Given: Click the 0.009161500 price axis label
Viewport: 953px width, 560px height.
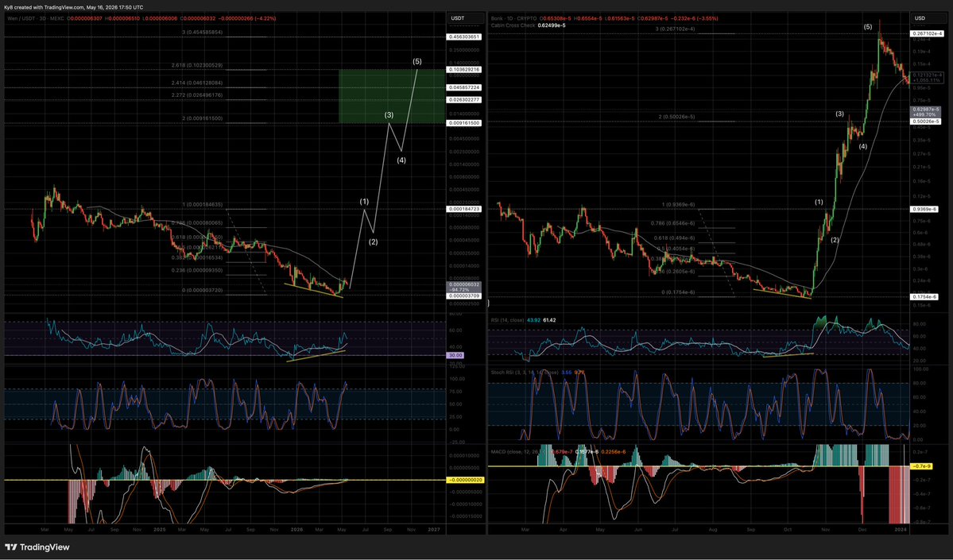Looking at the screenshot, I should point(464,123).
